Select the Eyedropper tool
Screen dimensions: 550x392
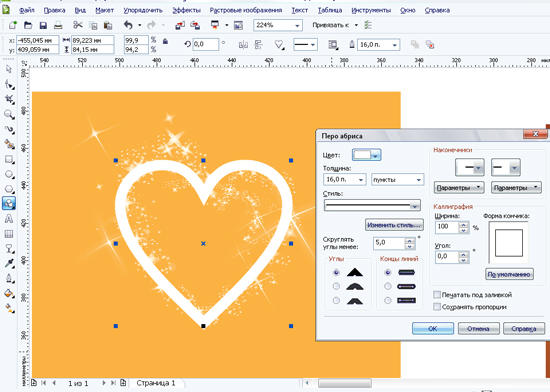(9, 264)
